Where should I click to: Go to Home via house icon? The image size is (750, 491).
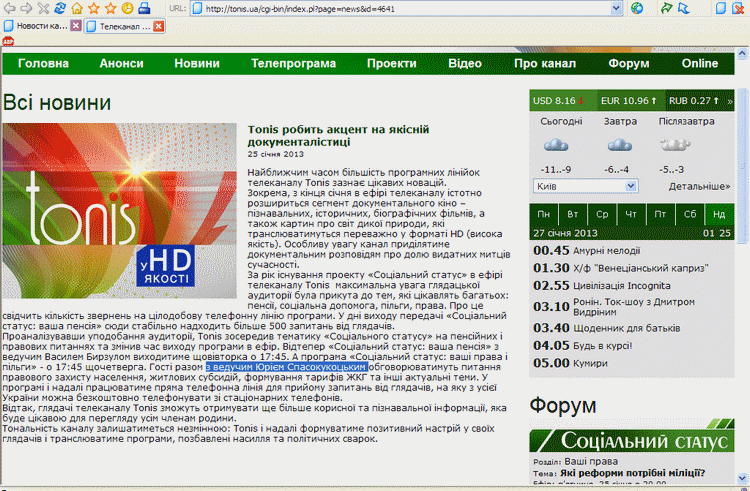(x=76, y=8)
